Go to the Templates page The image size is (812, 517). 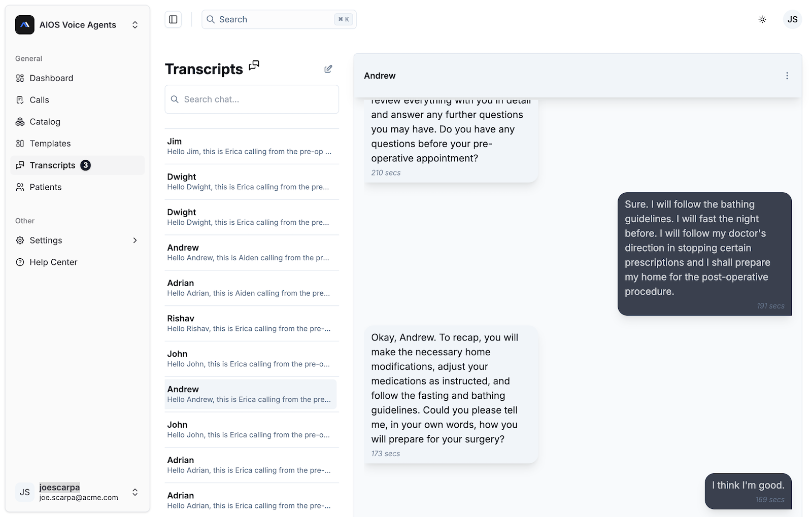click(50, 144)
